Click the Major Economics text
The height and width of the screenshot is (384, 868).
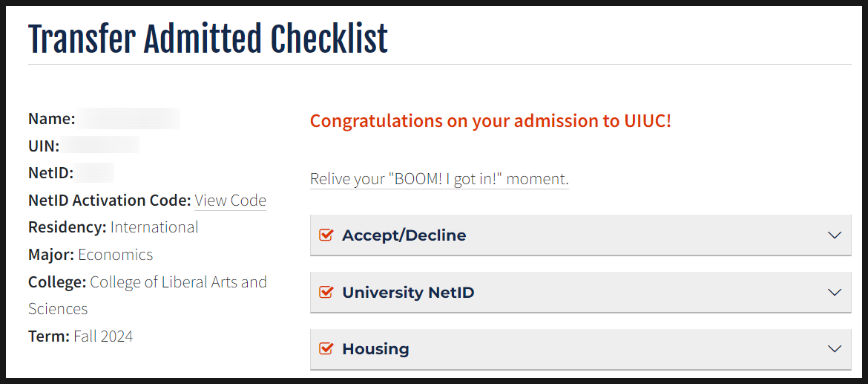pos(115,255)
